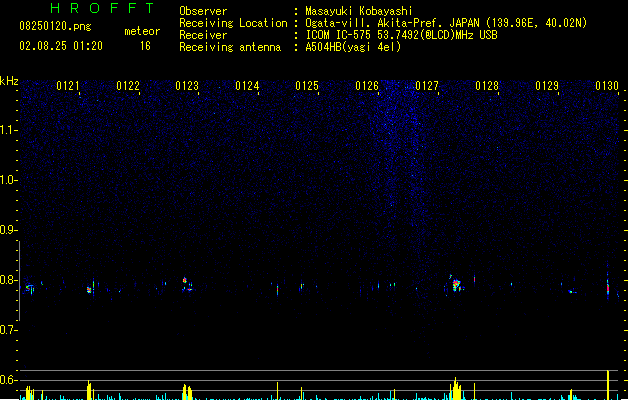629x400 pixels.
Task: Click the timestamp 02.08.25 01:20
Action: (61, 46)
